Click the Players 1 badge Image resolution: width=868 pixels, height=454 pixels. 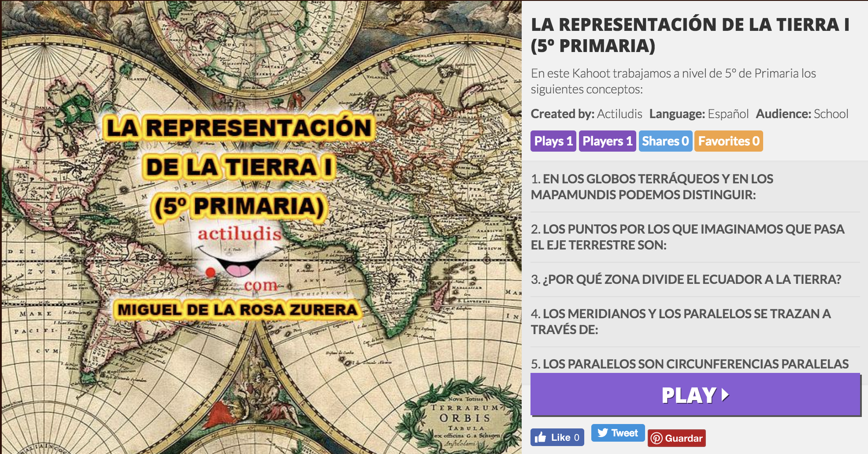[x=607, y=141]
